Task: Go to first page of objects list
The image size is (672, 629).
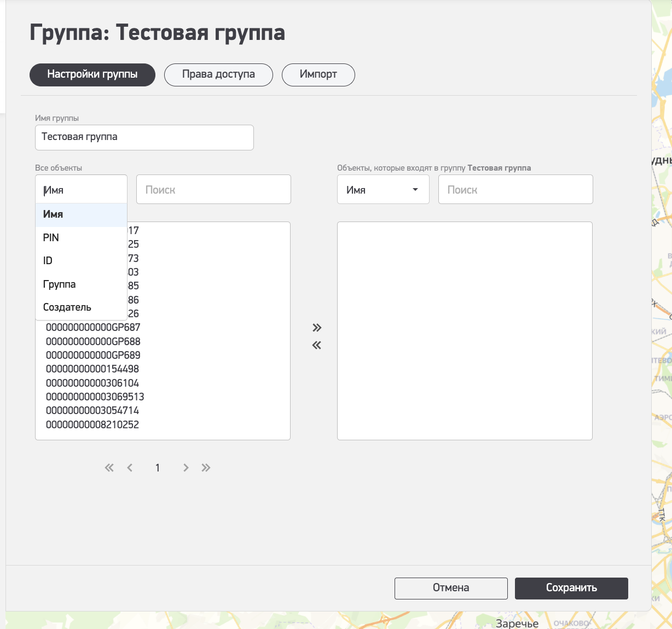Action: tap(109, 468)
